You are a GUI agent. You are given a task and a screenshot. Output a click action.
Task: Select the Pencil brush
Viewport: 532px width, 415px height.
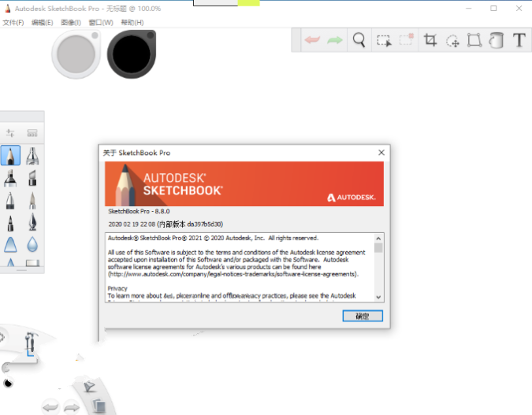pos(10,155)
